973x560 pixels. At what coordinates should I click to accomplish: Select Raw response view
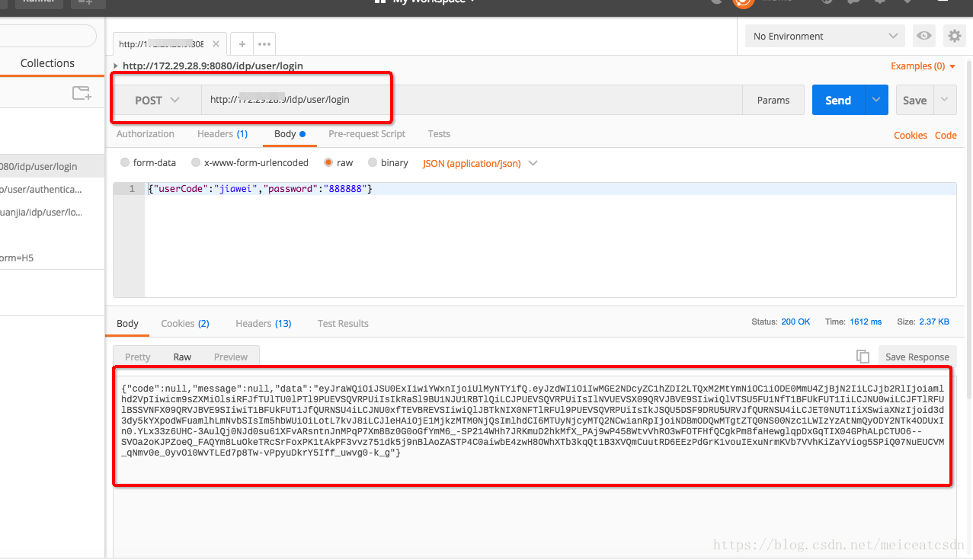(182, 357)
